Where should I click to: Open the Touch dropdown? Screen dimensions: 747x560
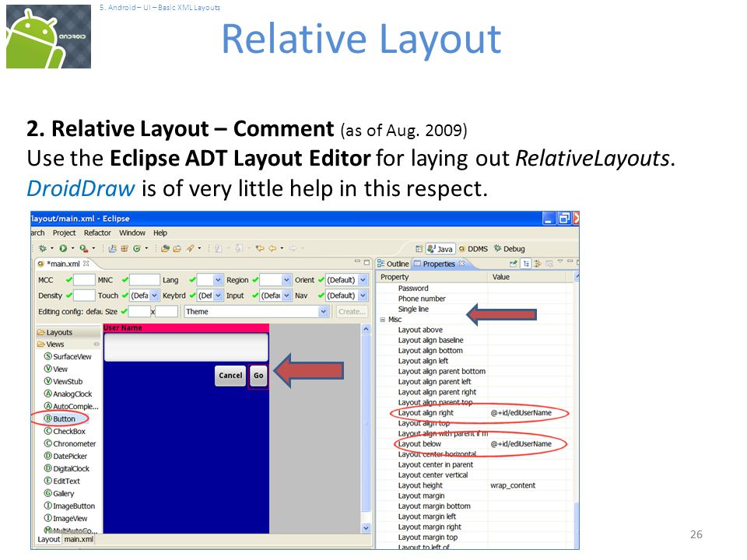click(154, 296)
